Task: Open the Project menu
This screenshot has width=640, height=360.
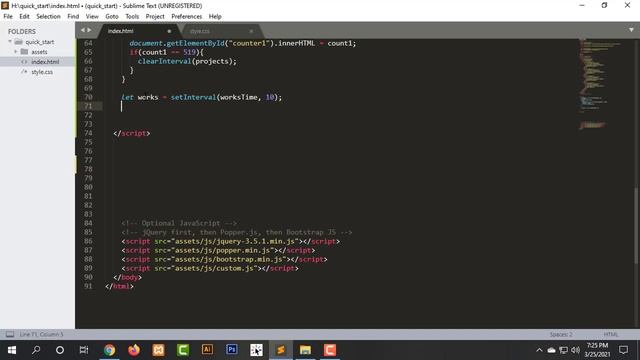Action: click(x=155, y=16)
